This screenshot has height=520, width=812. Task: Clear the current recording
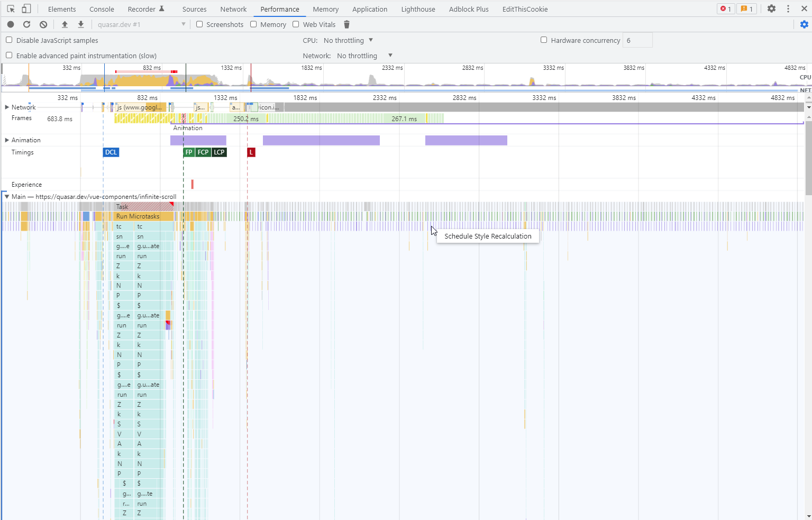43,24
